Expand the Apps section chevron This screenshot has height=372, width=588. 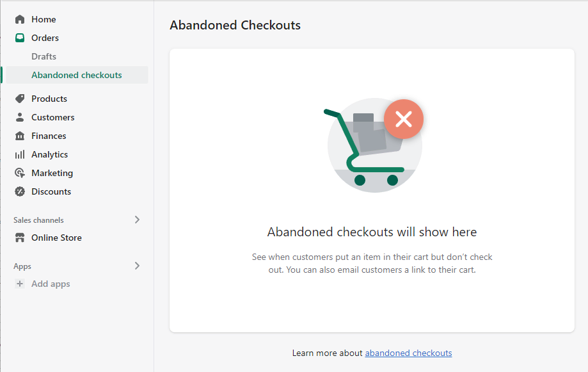tap(137, 266)
